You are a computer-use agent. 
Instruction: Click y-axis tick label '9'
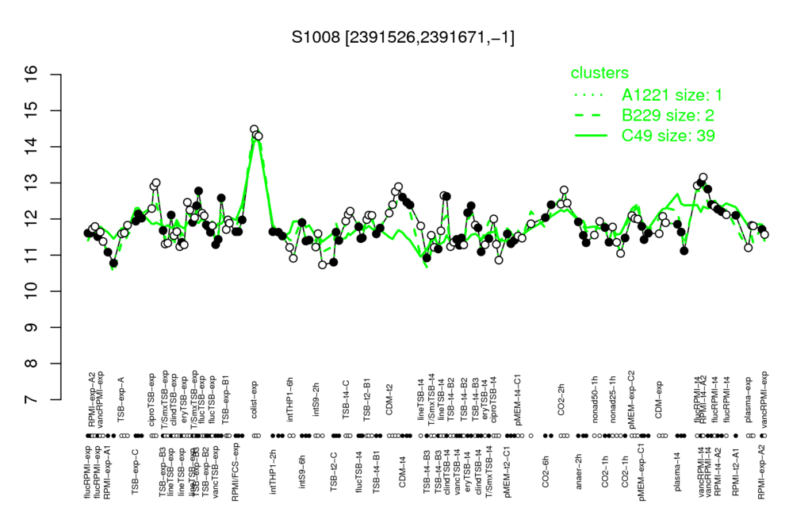[32, 328]
